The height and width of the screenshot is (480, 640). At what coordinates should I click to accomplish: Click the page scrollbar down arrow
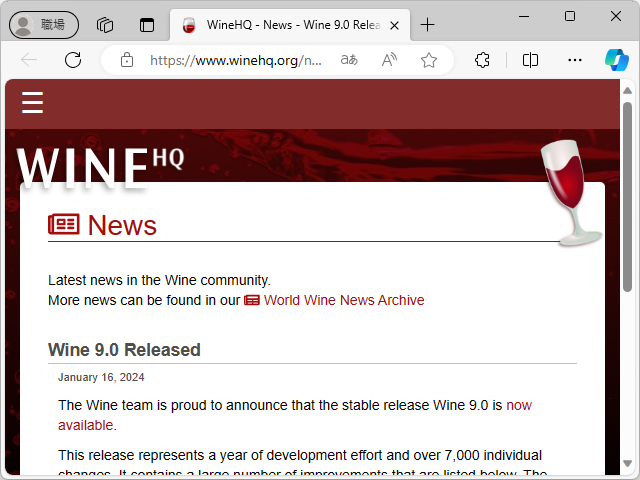click(x=627, y=463)
